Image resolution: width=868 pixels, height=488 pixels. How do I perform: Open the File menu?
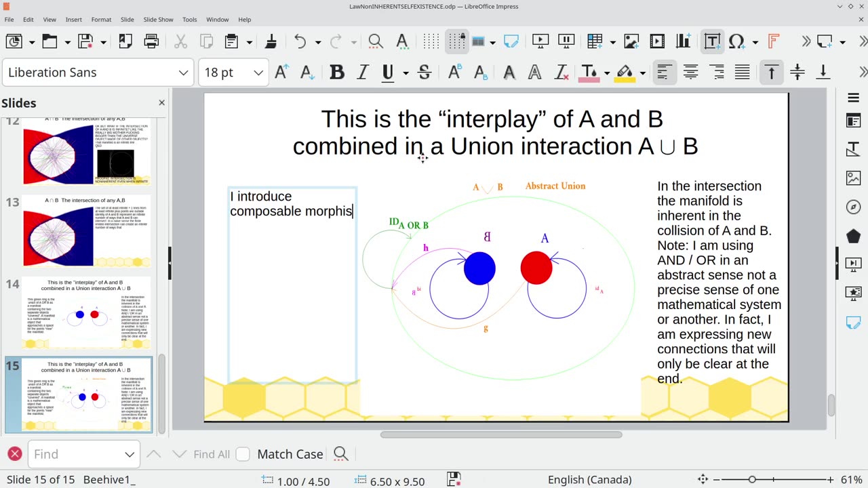click(9, 20)
